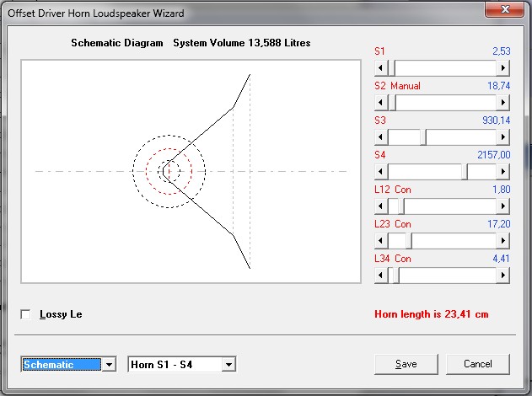The height and width of the screenshot is (396, 532).
Task: Click the L23 Con label
Action: [393, 224]
